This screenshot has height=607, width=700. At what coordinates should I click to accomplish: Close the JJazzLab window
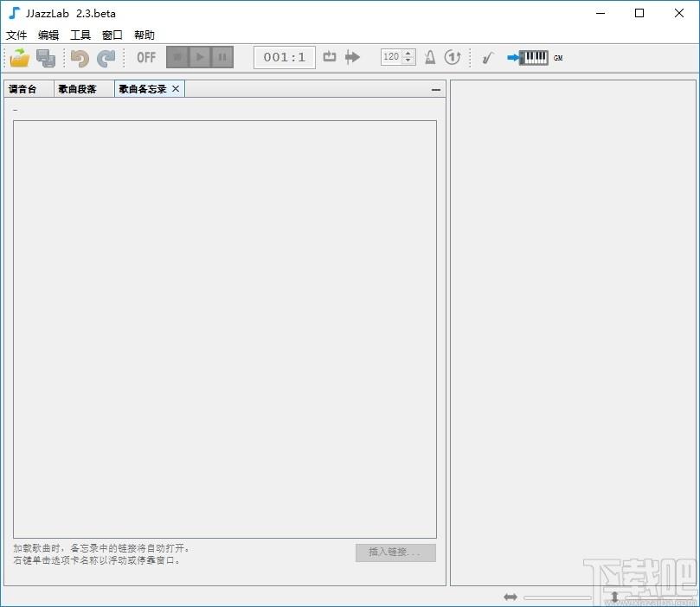pyautogui.click(x=679, y=13)
